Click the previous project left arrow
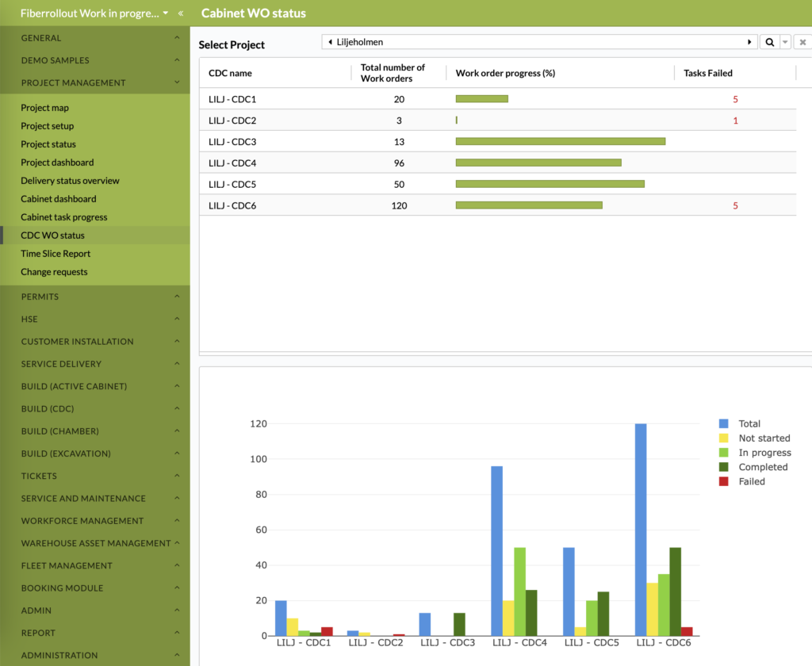 pos(329,42)
